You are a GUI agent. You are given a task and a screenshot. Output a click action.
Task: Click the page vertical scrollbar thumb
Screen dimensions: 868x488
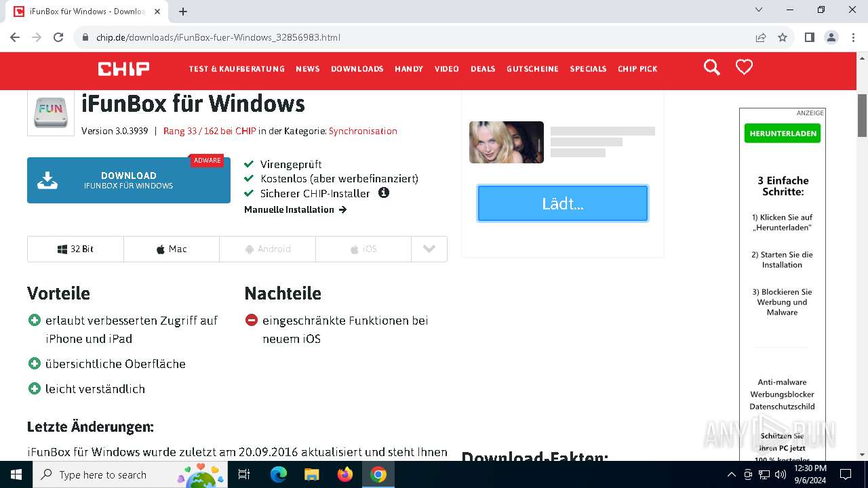[862, 115]
